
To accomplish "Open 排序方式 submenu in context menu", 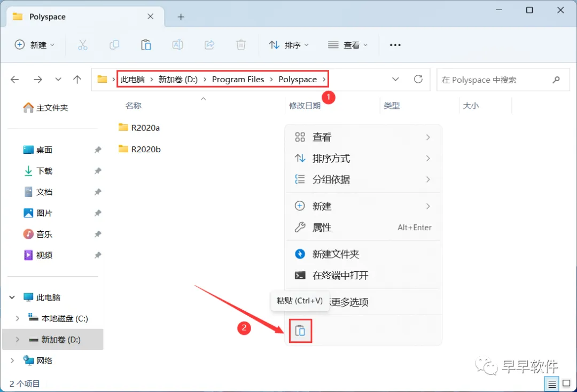I will [363, 159].
